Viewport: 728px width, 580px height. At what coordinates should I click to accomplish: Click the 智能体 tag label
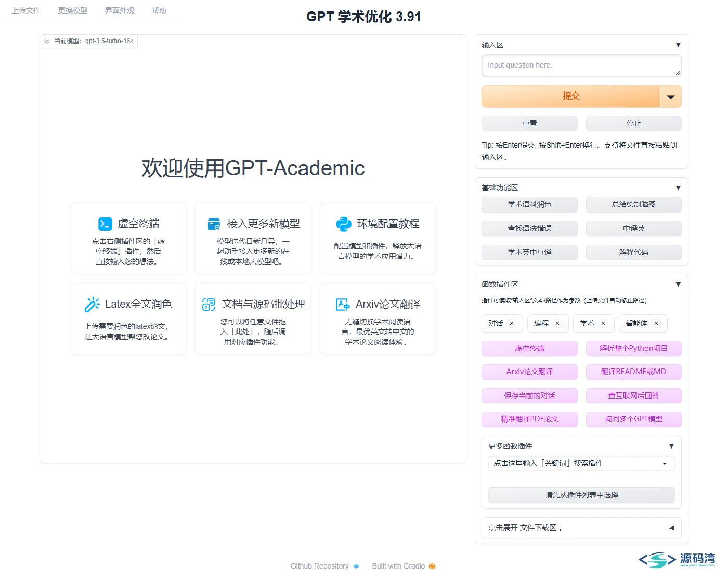[x=636, y=323]
